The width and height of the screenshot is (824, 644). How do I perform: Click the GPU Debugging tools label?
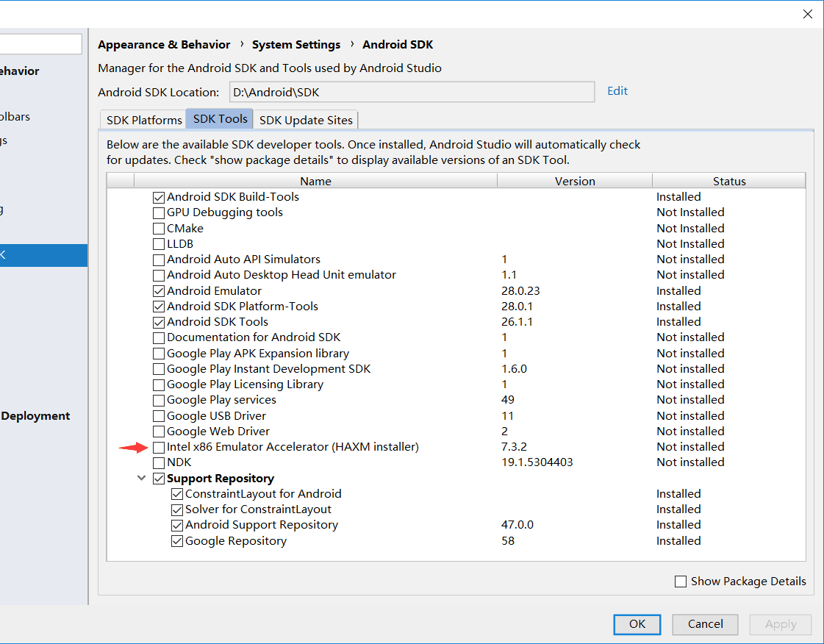pyautogui.click(x=224, y=212)
